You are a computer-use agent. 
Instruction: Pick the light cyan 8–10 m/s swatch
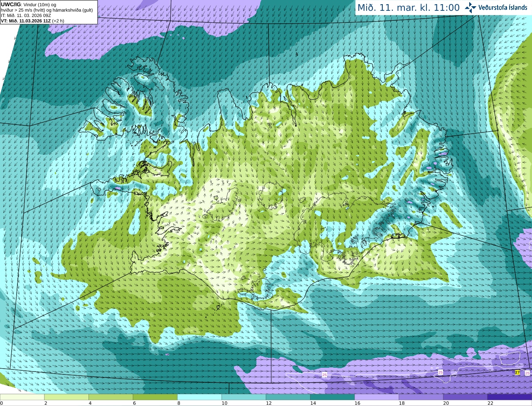point(199,397)
